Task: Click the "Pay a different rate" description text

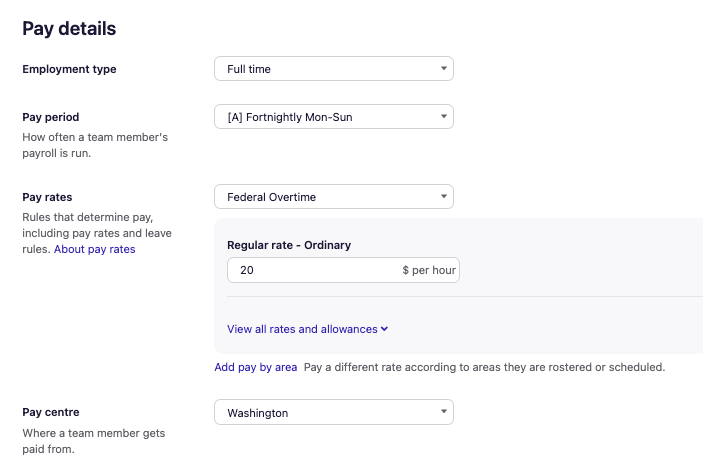Action: pos(484,367)
